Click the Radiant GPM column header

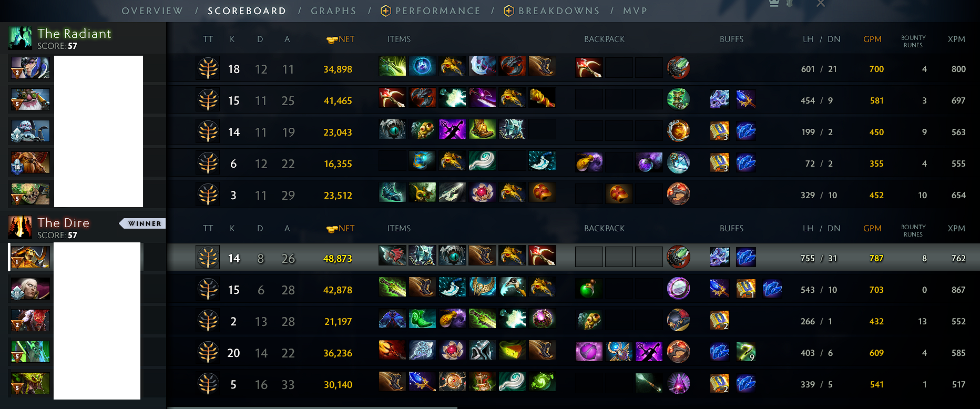point(872,39)
